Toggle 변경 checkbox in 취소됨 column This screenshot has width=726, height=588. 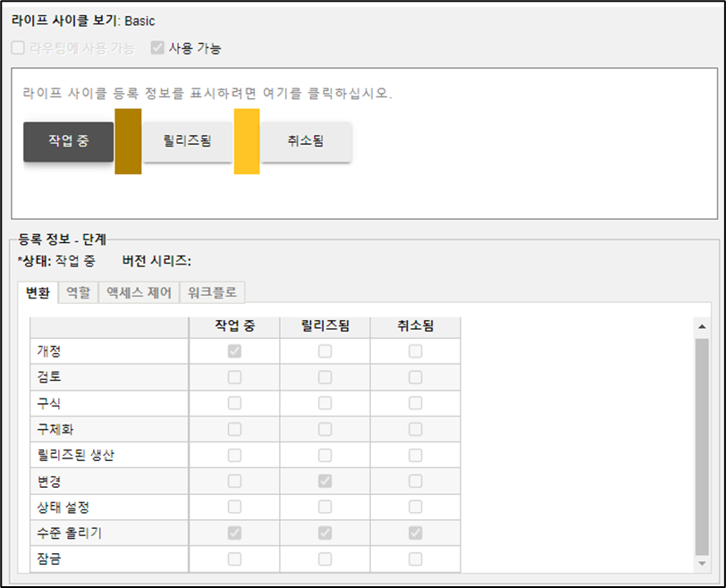(416, 481)
